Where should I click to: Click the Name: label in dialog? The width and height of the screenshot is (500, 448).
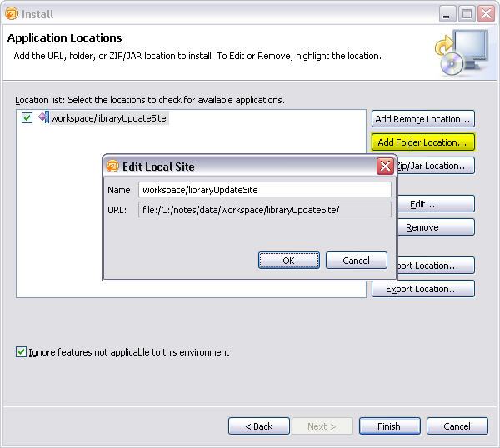121,190
